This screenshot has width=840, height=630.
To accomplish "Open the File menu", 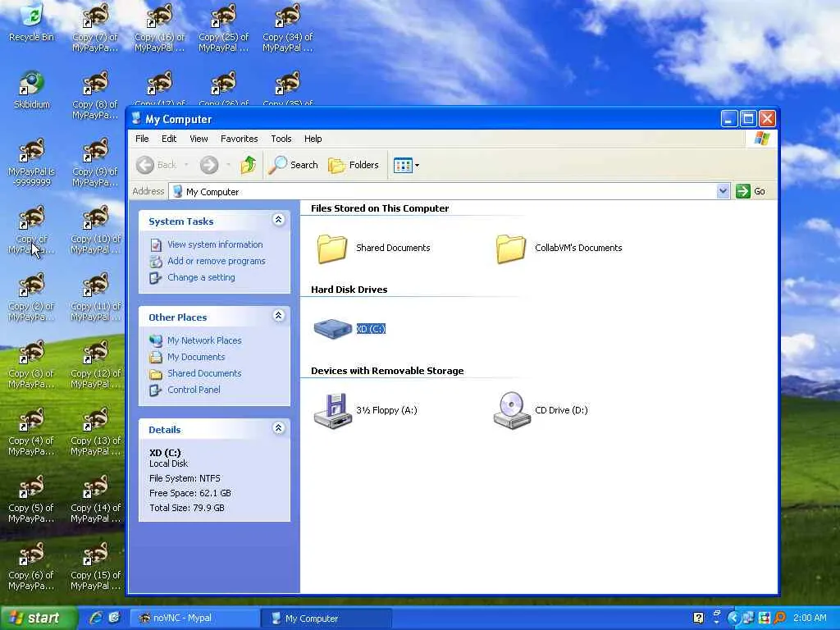I will click(x=142, y=139).
